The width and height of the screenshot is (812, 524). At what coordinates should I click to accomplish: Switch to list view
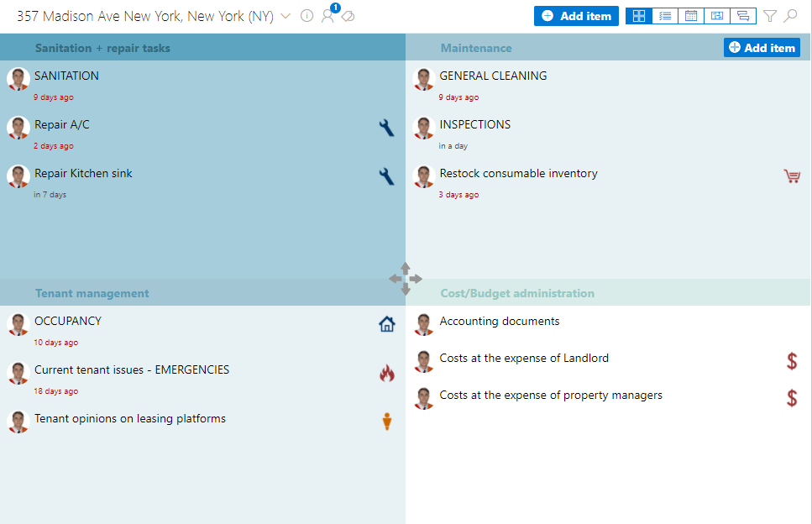pyautogui.click(x=664, y=16)
